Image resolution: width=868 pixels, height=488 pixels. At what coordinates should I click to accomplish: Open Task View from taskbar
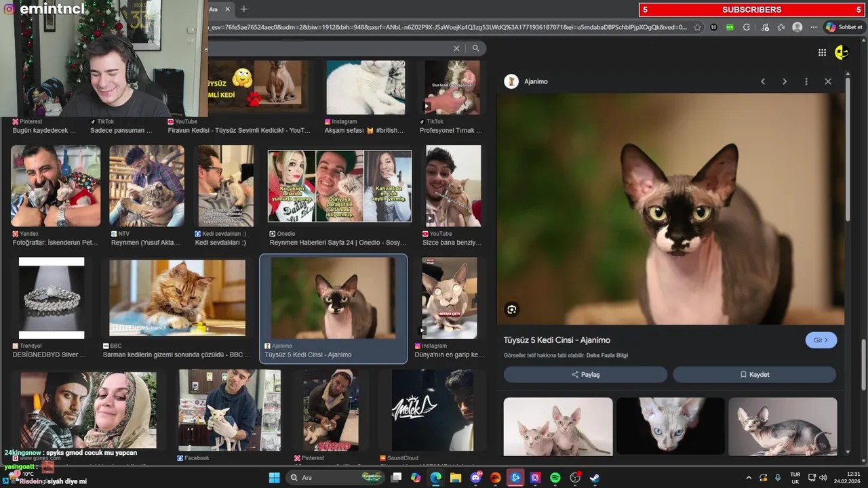click(x=397, y=478)
